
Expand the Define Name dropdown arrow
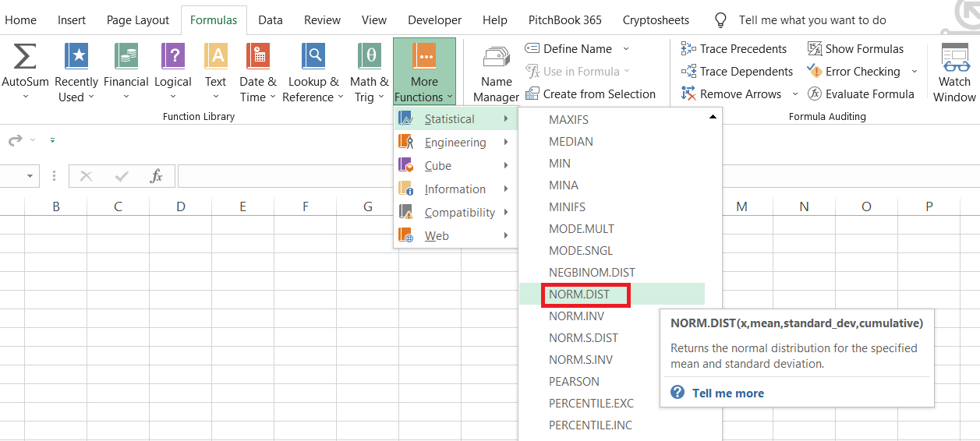(x=626, y=48)
